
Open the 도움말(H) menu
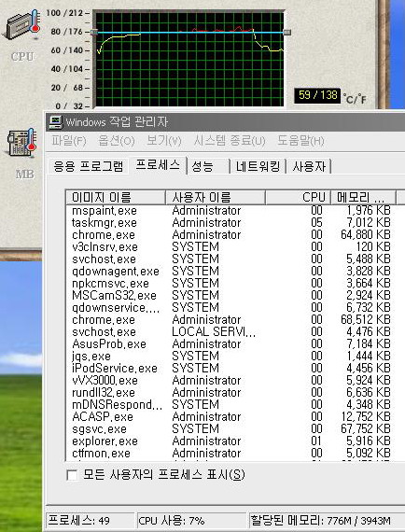pyautogui.click(x=300, y=140)
